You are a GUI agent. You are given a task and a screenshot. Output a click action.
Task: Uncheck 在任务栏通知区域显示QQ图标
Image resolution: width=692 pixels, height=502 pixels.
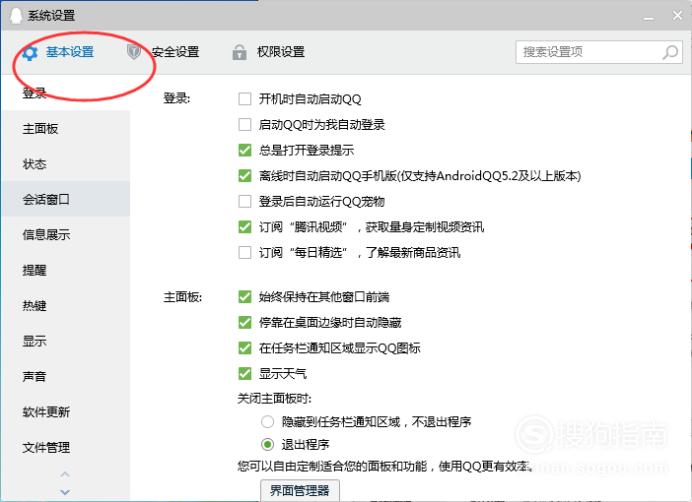(x=244, y=348)
